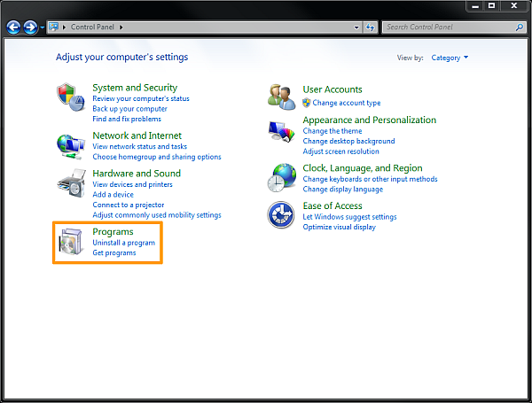The height and width of the screenshot is (403, 532).
Task: Open Adjust commonly used mobility settings
Action: point(157,215)
